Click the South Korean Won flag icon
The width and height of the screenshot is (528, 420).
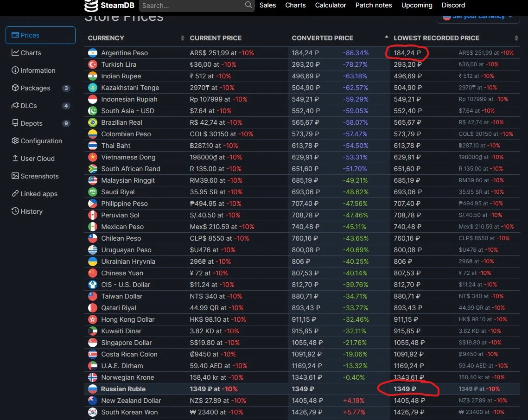click(x=93, y=412)
